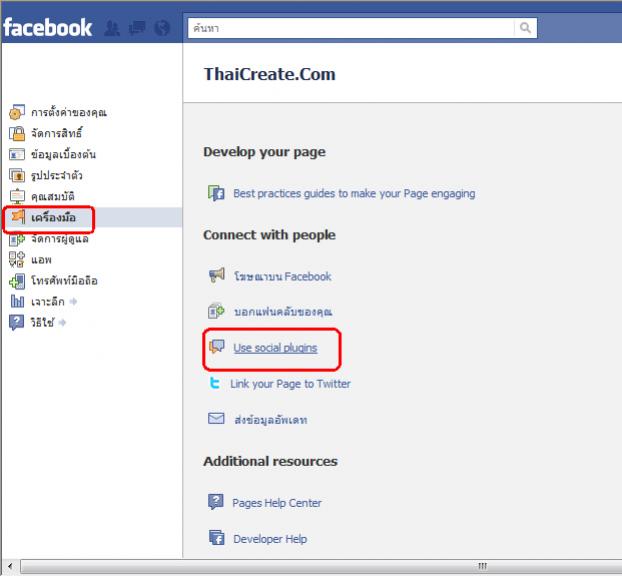Click icon beside จัดการผู้ดูแล
Image resolution: width=622 pixels, height=576 pixels.
pyautogui.click(x=17, y=239)
